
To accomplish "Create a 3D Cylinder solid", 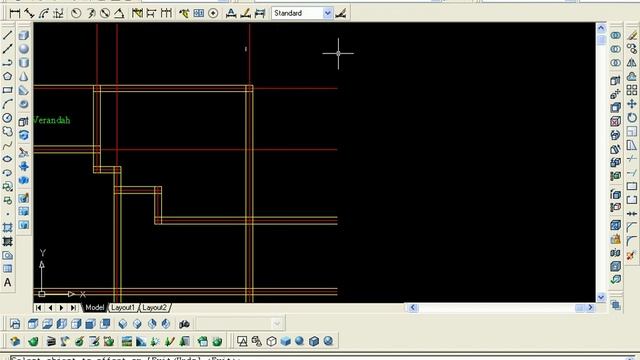I will click(x=24, y=63).
